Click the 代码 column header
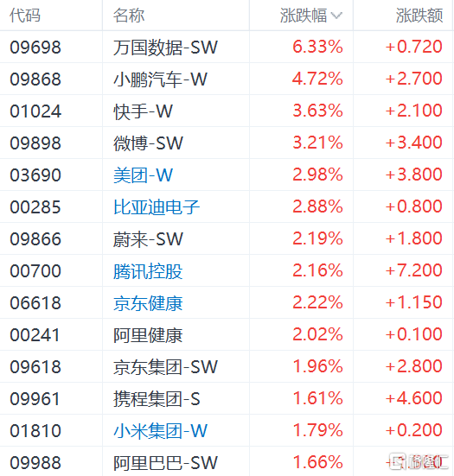The width and height of the screenshot is (454, 476). [x=25, y=16]
